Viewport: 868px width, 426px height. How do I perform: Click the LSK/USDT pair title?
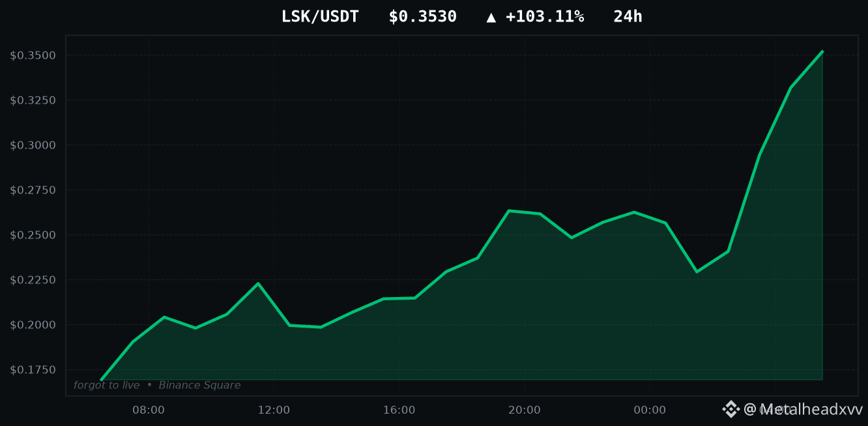tap(320, 17)
